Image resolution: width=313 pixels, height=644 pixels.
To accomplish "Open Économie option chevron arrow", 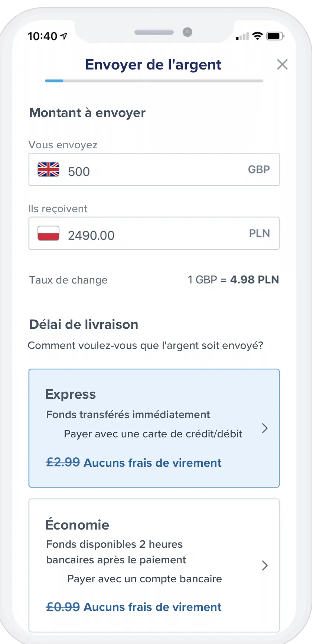I will click(265, 566).
